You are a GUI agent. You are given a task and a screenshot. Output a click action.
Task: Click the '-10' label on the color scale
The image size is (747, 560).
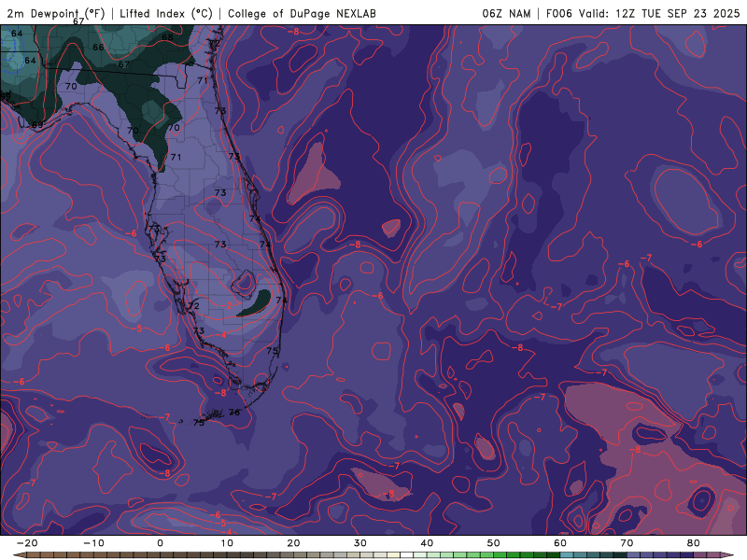click(93, 543)
